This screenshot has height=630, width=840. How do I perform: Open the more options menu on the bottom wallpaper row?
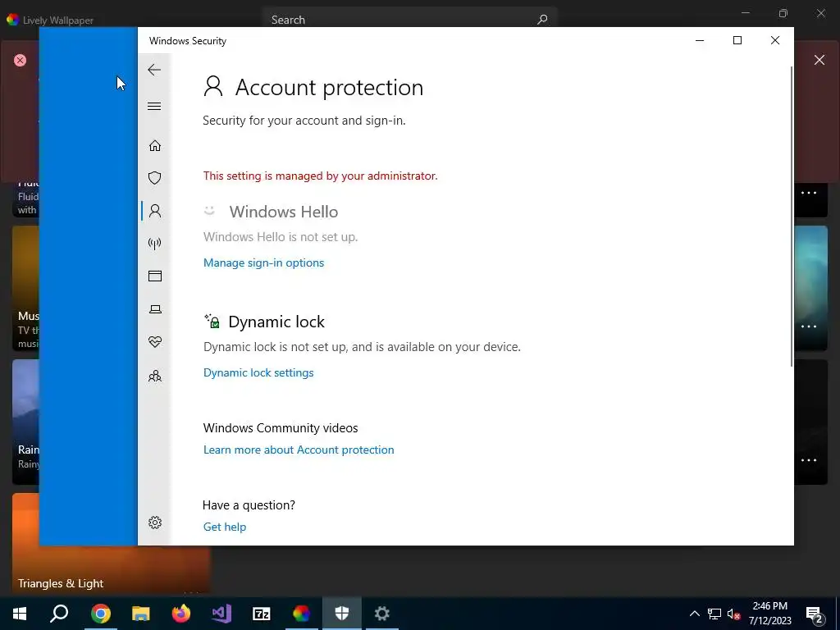click(808, 460)
